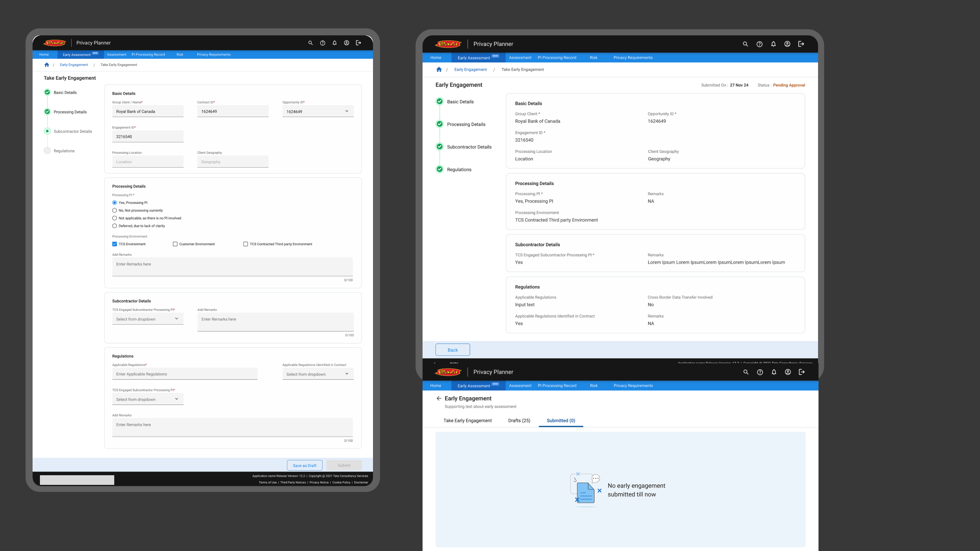The height and width of the screenshot is (551, 980).
Task: Select 'No, Not processing currently' radio button
Action: pos(115,210)
